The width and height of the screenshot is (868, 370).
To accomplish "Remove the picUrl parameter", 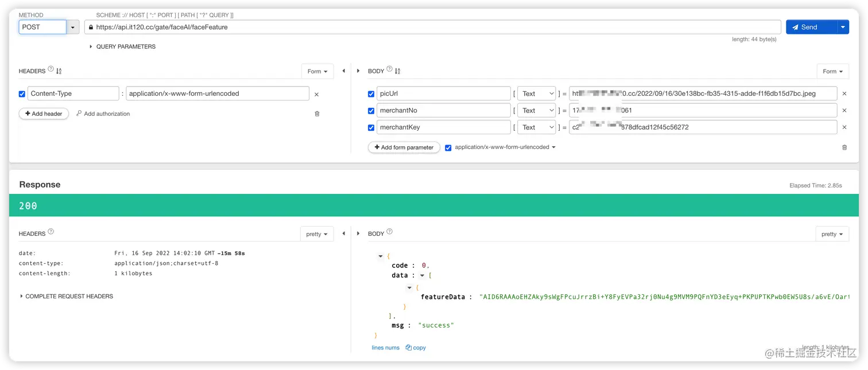I will [844, 94].
